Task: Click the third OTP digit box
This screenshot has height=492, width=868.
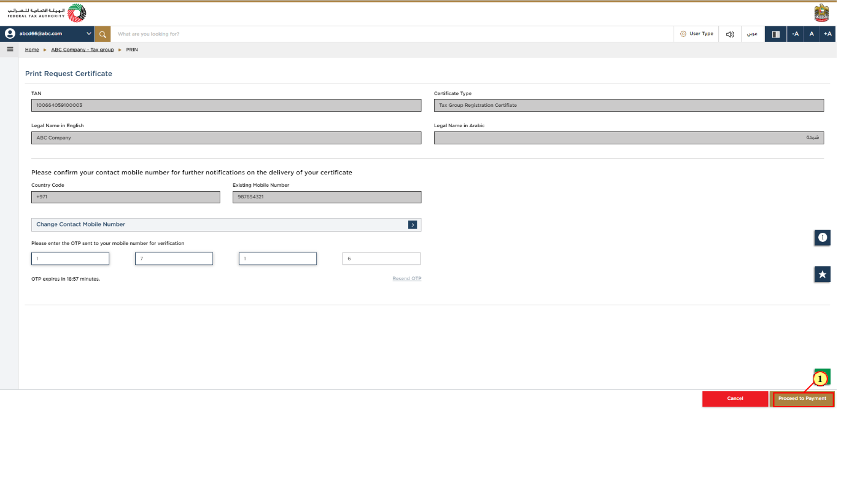Action: 277,259
